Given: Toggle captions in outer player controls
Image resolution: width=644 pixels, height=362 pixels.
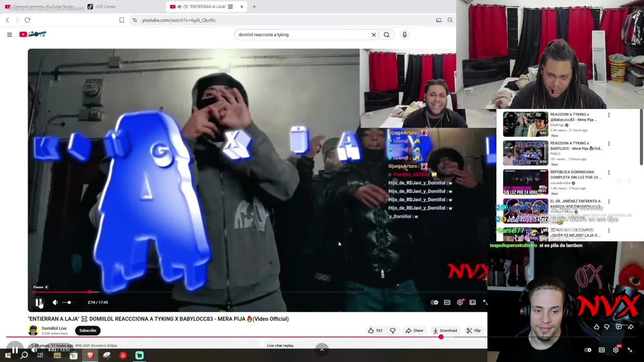Looking at the screenshot, I should click(x=602, y=350).
